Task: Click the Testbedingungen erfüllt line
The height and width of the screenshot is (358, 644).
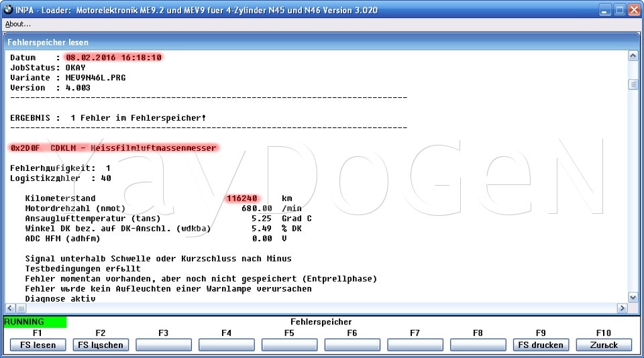Action: [x=83, y=269]
